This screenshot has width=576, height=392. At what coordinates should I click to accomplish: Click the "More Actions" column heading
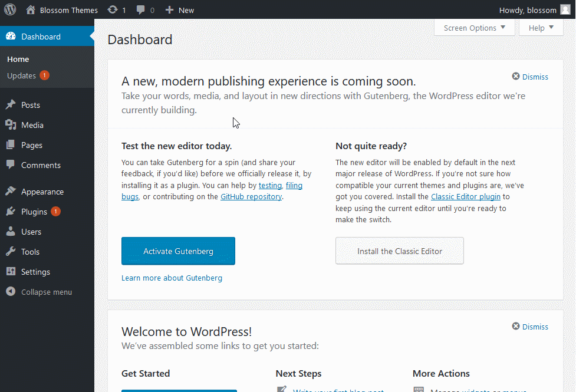(x=441, y=373)
